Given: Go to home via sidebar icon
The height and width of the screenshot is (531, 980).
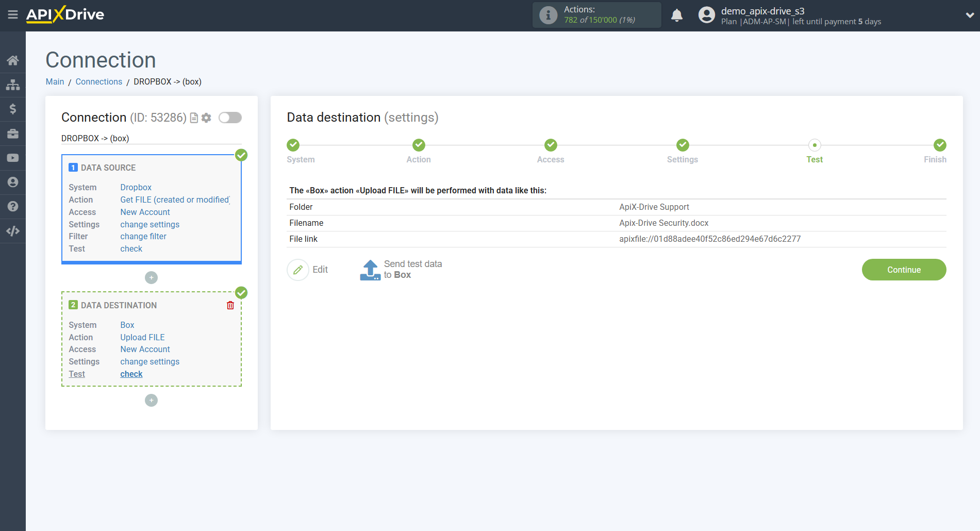Looking at the screenshot, I should (x=13, y=60).
